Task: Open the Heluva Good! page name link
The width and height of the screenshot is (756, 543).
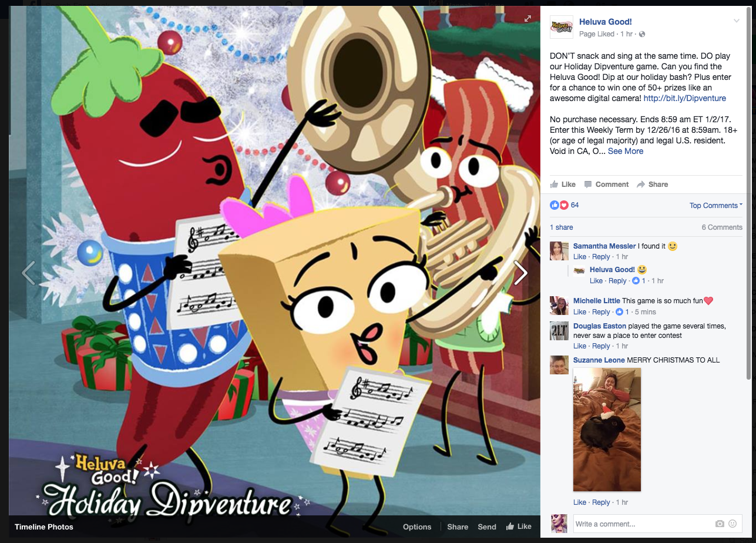Action: tap(605, 22)
